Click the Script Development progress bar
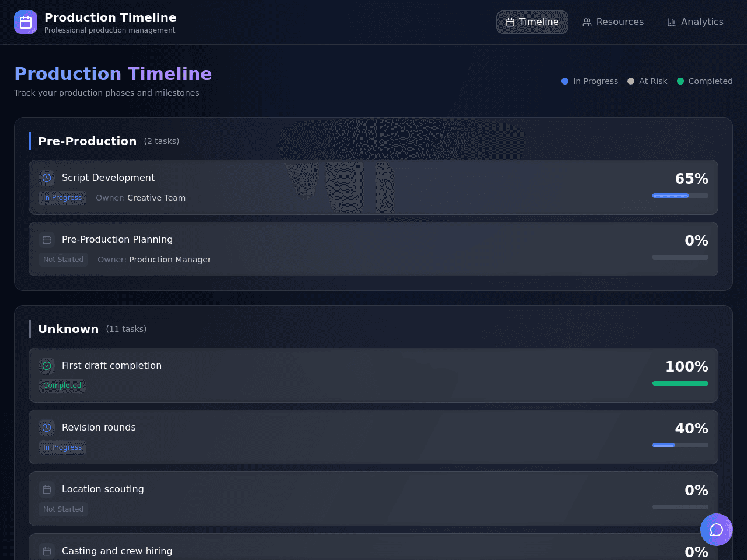The image size is (747, 560). [680, 195]
